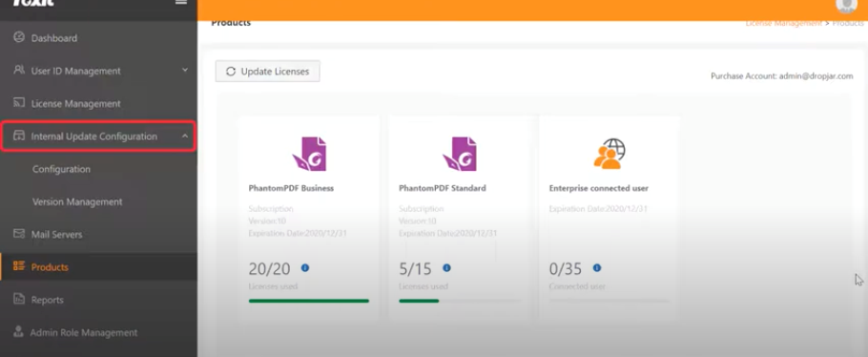Toggle the hamburger menu icon

(x=181, y=2)
